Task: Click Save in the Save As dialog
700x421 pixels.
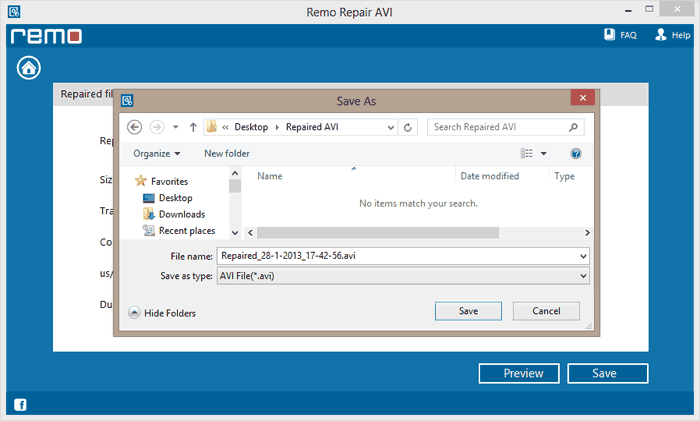Action: 468,311
